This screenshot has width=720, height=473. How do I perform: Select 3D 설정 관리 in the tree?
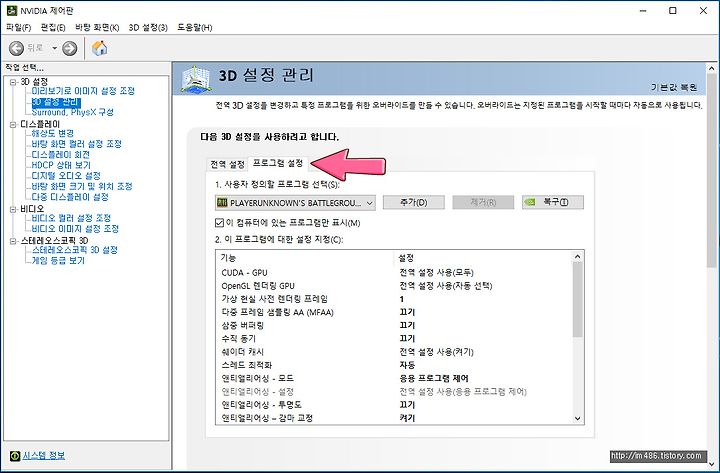56,101
